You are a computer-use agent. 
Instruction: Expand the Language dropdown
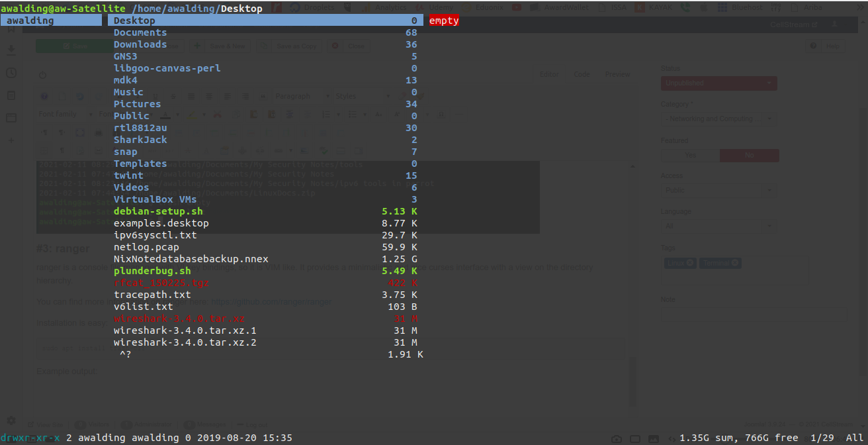click(x=718, y=226)
